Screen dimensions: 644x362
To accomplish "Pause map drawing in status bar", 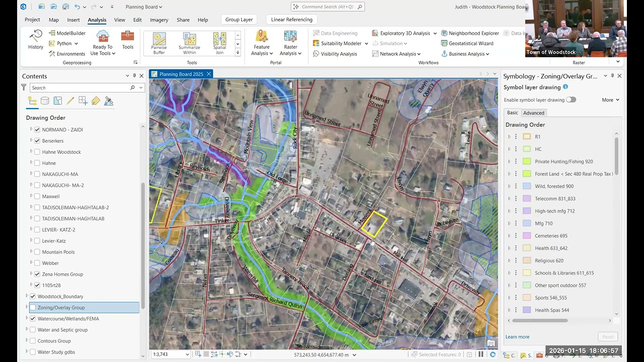I will tap(481, 354).
